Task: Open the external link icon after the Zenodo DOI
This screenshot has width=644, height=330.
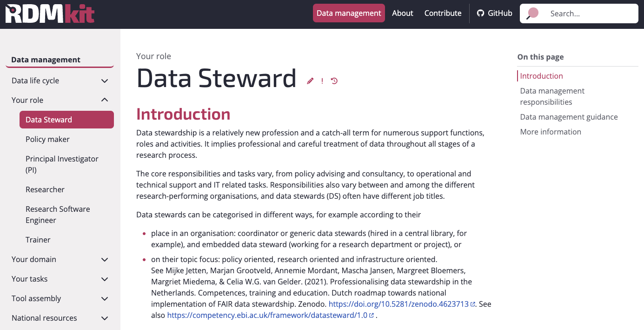Action: pos(472,303)
